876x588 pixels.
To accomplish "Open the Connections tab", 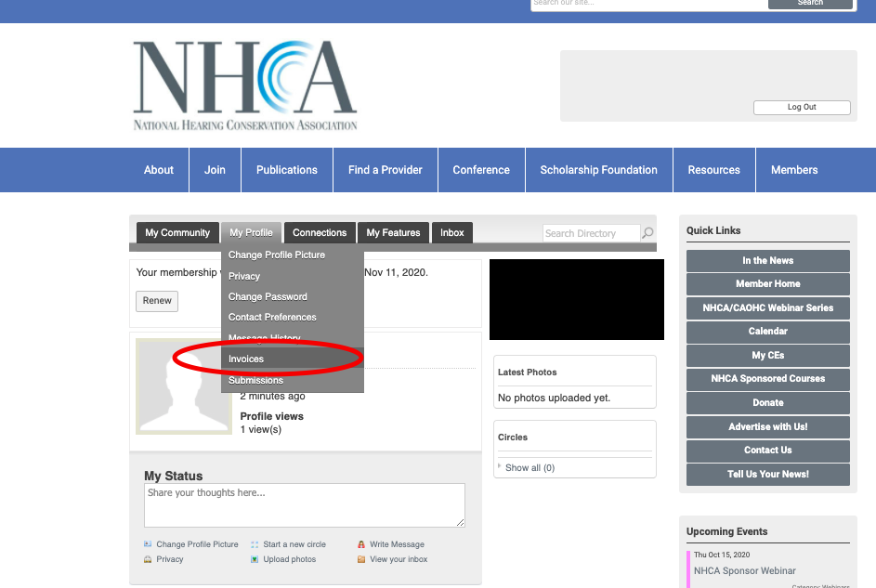I will 320,232.
